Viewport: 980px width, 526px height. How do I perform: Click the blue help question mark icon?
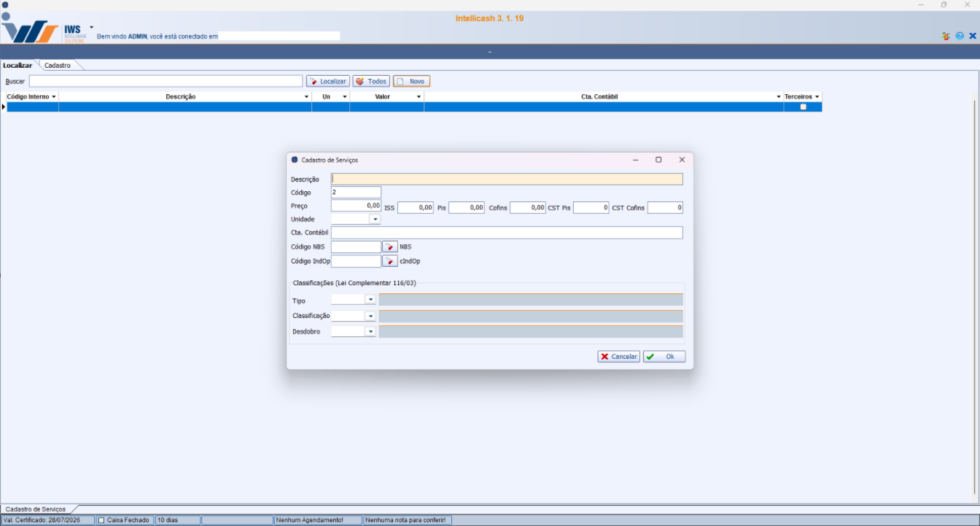click(960, 36)
